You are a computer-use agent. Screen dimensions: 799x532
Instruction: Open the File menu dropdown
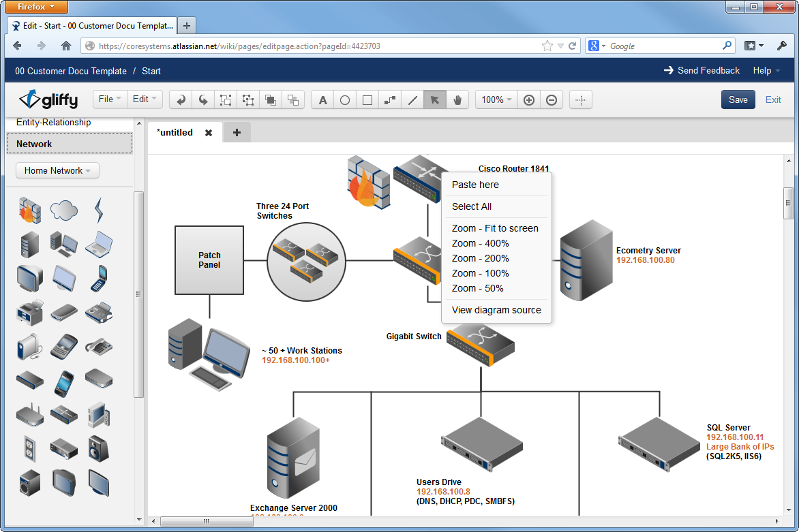pos(110,99)
